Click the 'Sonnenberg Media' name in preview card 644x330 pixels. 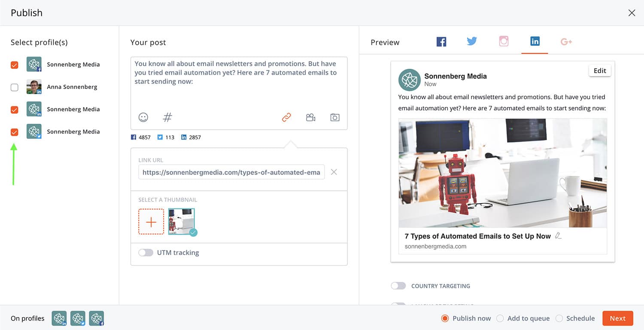pyautogui.click(x=456, y=76)
